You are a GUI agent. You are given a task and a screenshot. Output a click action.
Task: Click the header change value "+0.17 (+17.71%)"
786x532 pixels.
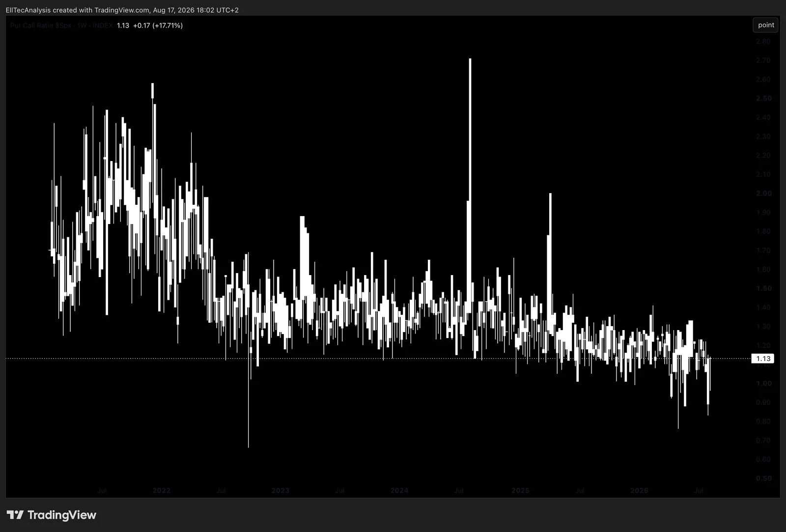158,26
